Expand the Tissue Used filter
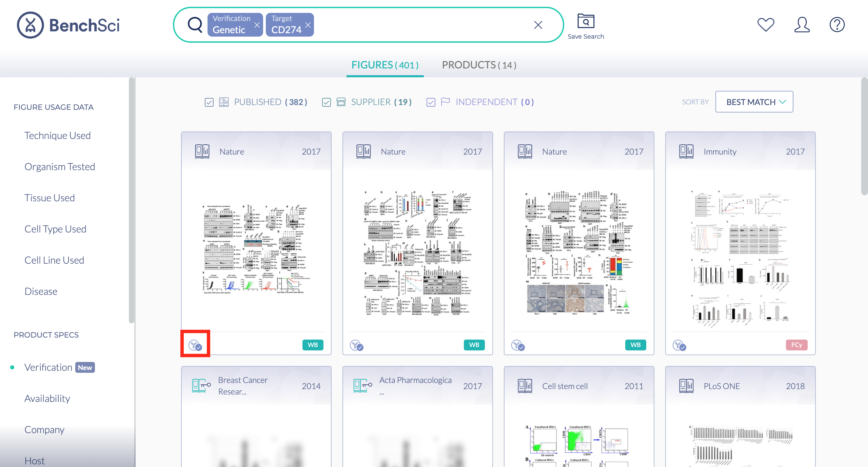Screen dimensions: 868x467 [x=50, y=198]
